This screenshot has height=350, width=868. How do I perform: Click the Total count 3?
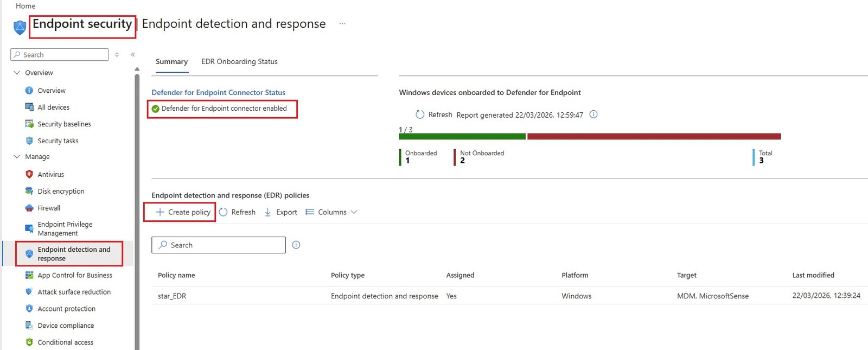click(x=761, y=161)
